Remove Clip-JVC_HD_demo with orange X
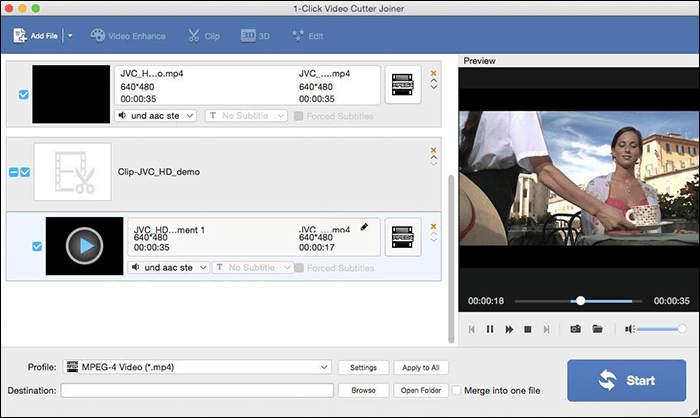 (433, 151)
